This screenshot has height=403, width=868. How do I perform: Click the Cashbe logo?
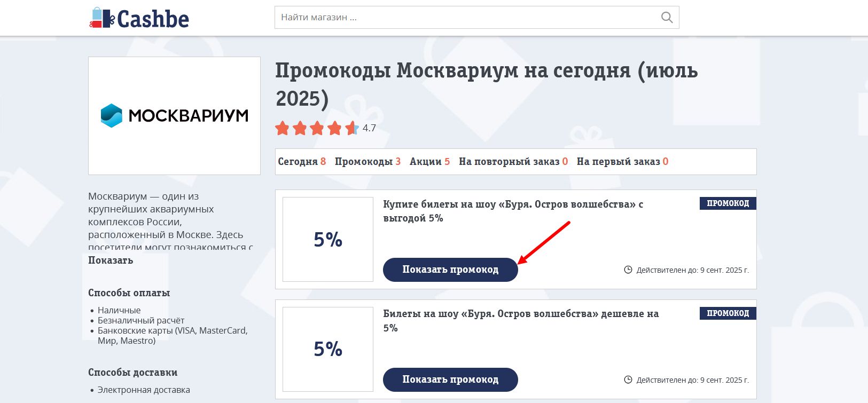coord(139,18)
